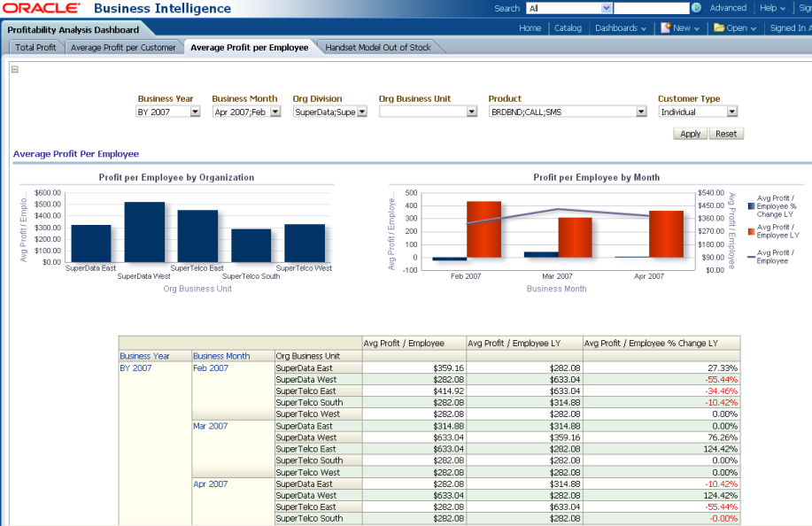The image size is (812, 526).
Task: Click Profit per Employee by Organization chart title
Action: click(176, 177)
